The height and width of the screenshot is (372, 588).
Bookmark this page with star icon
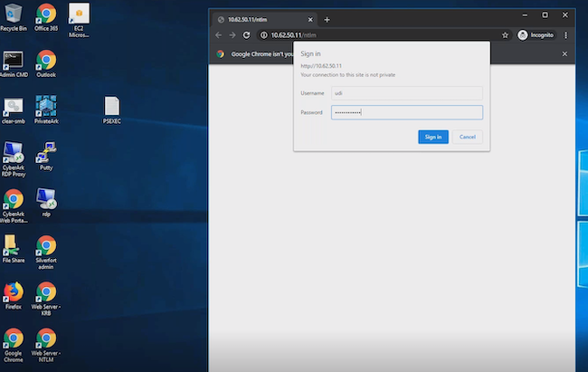(x=505, y=35)
